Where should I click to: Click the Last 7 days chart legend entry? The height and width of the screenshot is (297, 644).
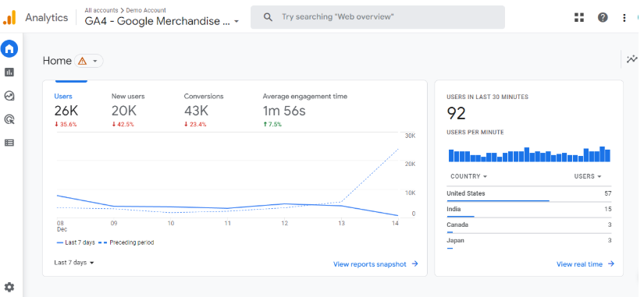coord(76,242)
